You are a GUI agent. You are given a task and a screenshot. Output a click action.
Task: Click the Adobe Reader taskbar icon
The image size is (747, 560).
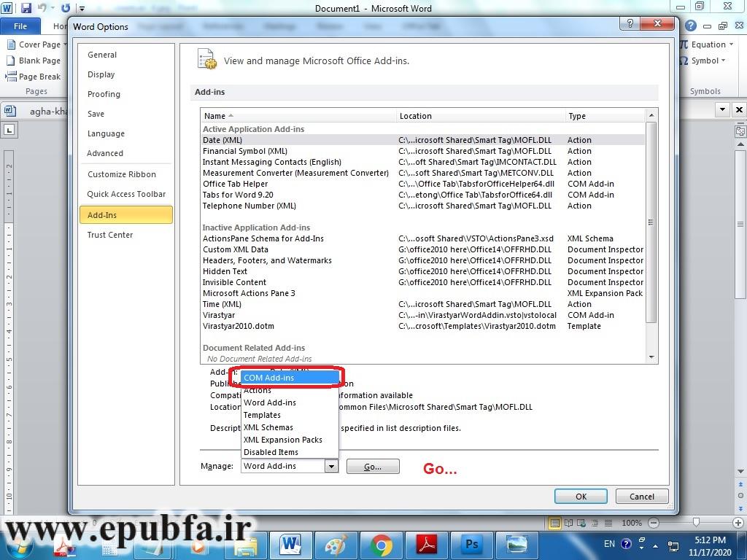pyautogui.click(x=426, y=545)
